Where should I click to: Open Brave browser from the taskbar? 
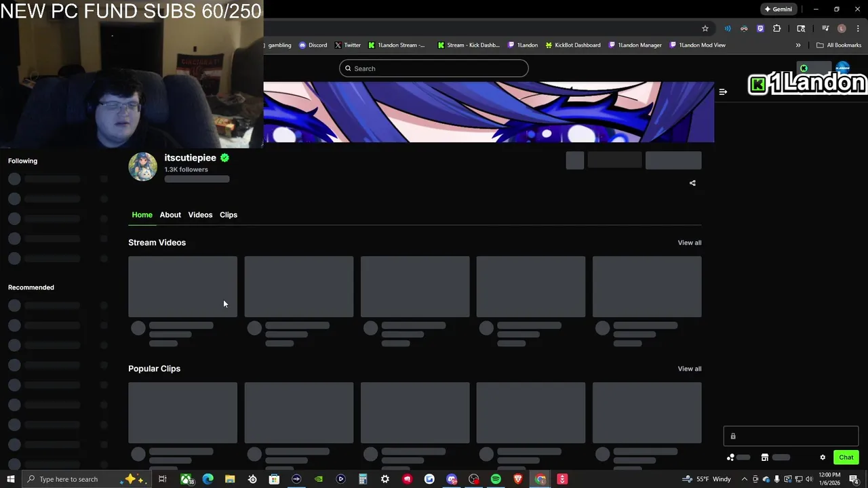tap(518, 479)
